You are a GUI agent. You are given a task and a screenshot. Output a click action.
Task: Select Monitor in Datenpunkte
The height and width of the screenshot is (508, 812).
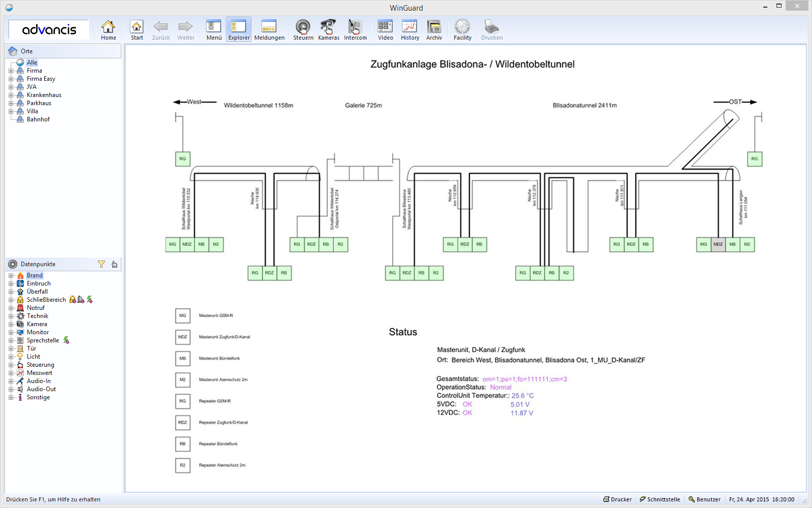coord(38,332)
